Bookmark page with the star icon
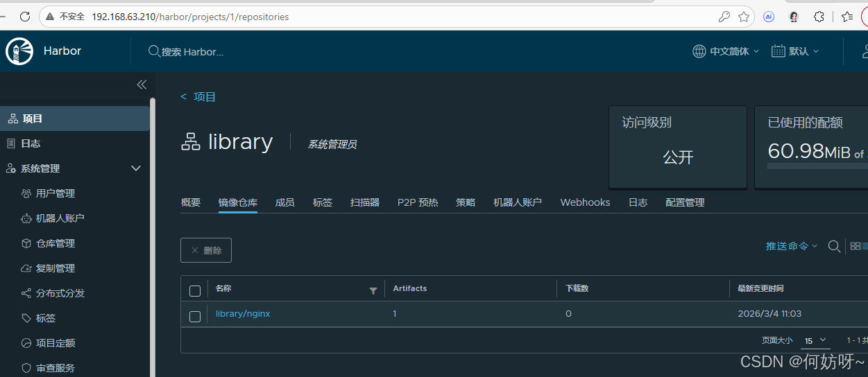This screenshot has height=377, width=868. [x=744, y=17]
